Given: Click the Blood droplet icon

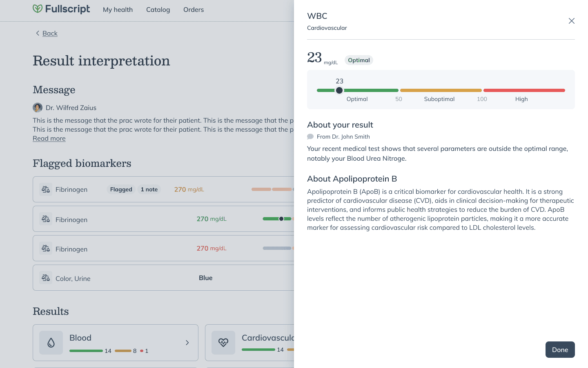Looking at the screenshot, I should coord(51,343).
